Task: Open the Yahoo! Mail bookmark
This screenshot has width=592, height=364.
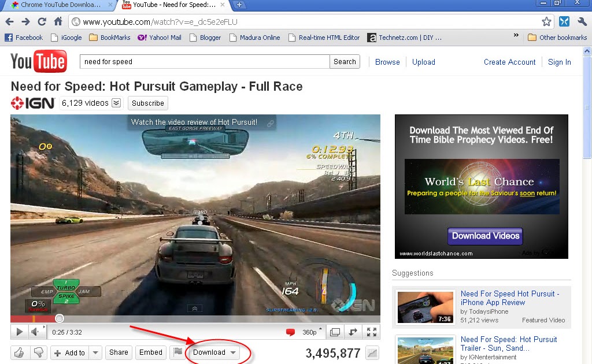Action: click(160, 38)
